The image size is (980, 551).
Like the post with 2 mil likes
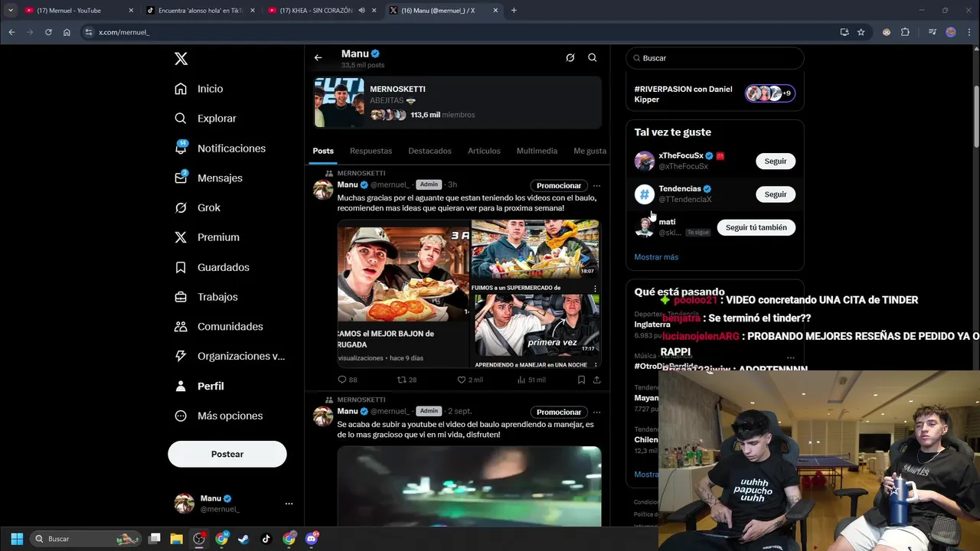point(462,380)
